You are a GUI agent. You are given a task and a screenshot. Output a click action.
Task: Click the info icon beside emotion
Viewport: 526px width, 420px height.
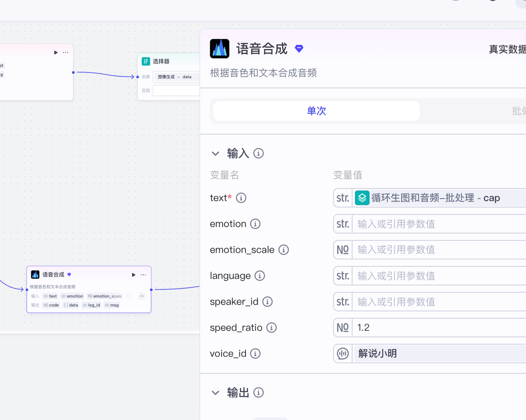tap(255, 224)
